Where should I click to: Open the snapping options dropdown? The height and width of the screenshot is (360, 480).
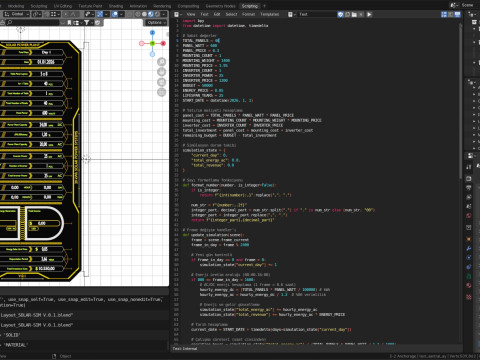(x=55, y=14)
